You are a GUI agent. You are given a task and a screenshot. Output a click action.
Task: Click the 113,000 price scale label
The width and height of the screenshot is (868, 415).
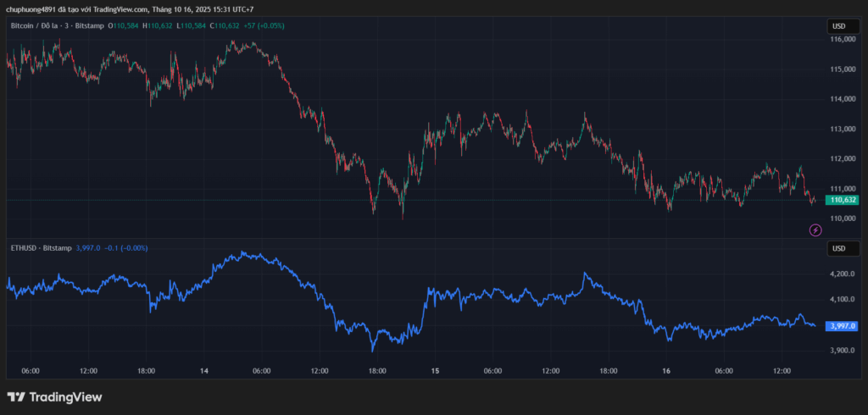(842, 129)
